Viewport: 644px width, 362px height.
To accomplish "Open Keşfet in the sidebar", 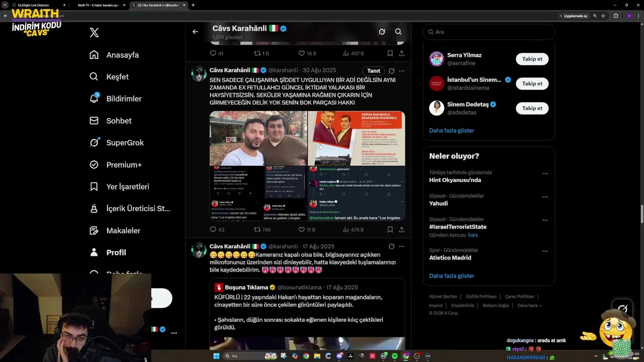I will coord(109,77).
